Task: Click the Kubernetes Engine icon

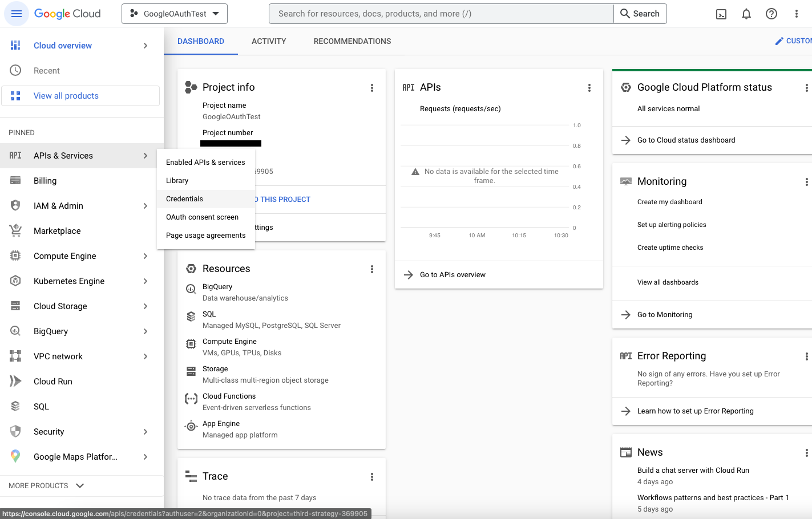Action: 15,281
